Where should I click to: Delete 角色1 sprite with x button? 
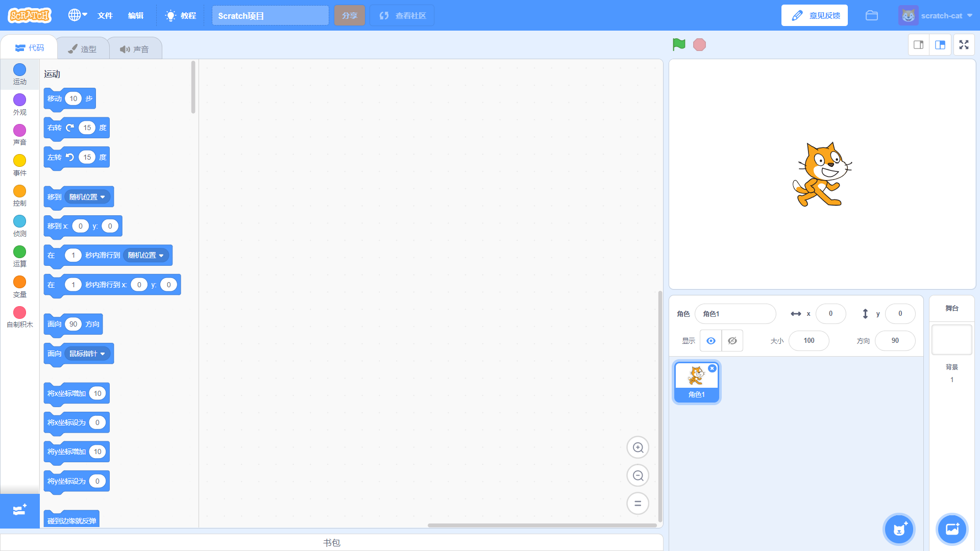coord(713,368)
